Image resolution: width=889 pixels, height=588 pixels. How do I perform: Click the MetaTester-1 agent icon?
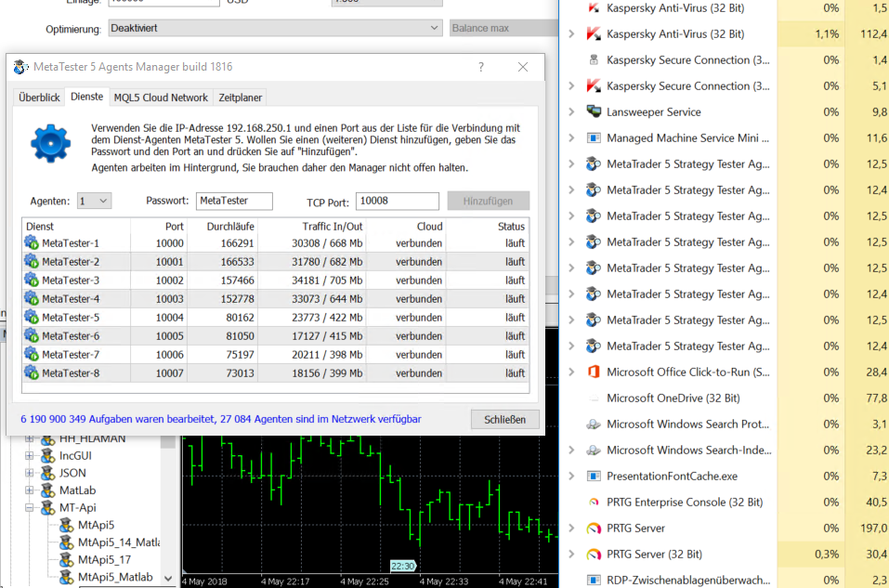pyautogui.click(x=32, y=242)
